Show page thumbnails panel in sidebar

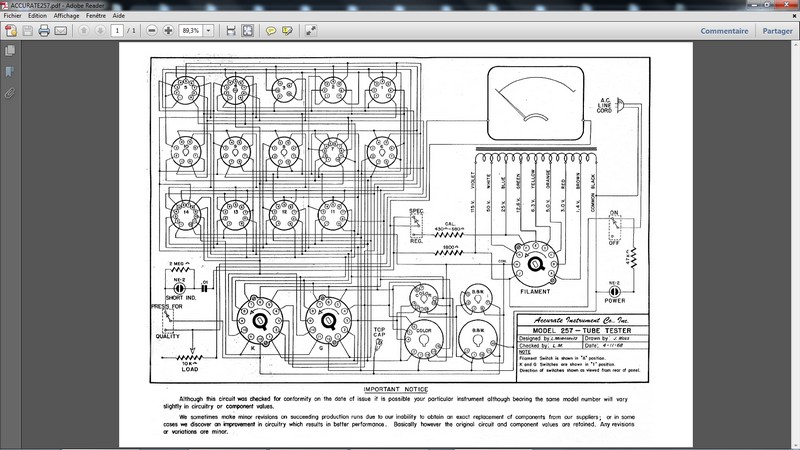(x=10, y=51)
